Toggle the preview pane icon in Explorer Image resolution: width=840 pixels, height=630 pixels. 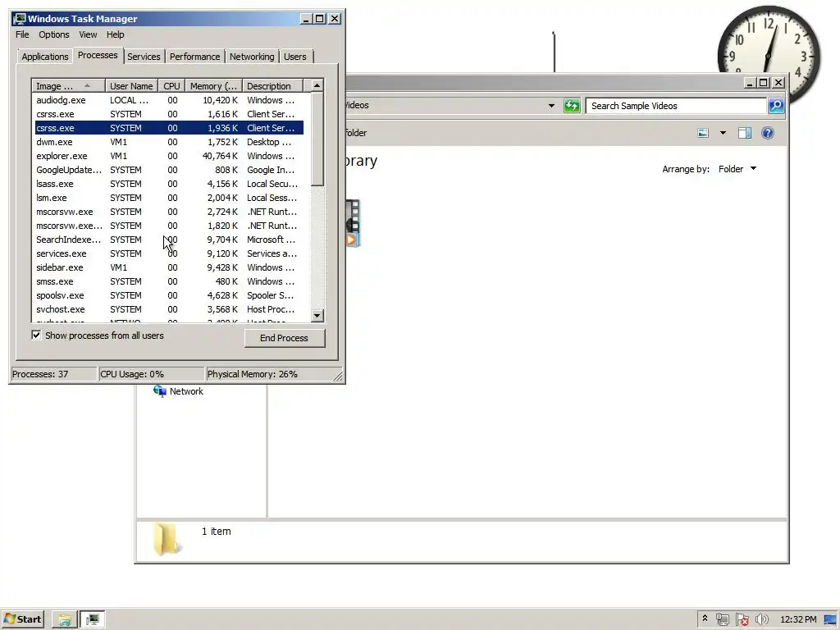[x=745, y=133]
